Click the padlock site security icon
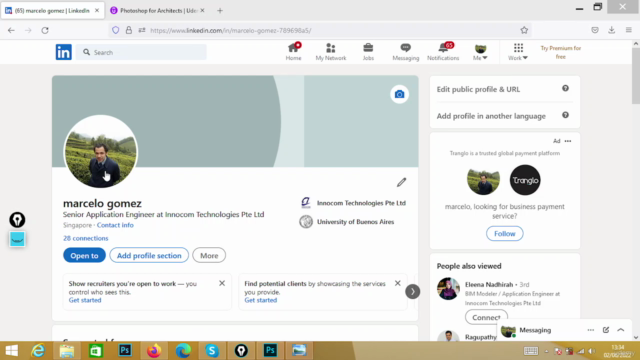 click(129, 30)
